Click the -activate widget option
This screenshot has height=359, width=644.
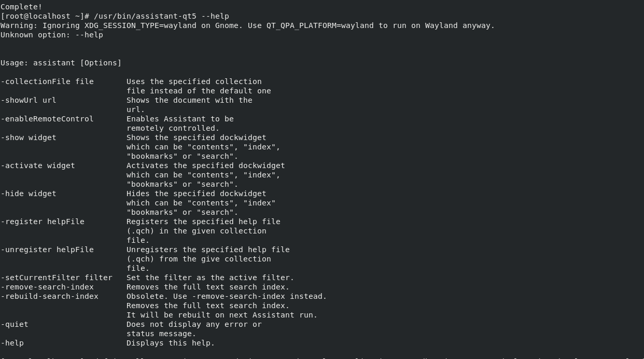point(38,165)
